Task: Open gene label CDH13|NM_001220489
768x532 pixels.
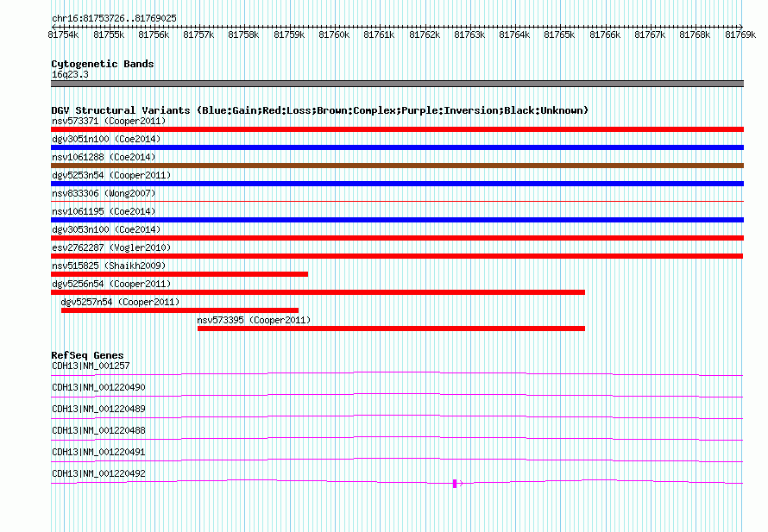Action: click(x=98, y=409)
